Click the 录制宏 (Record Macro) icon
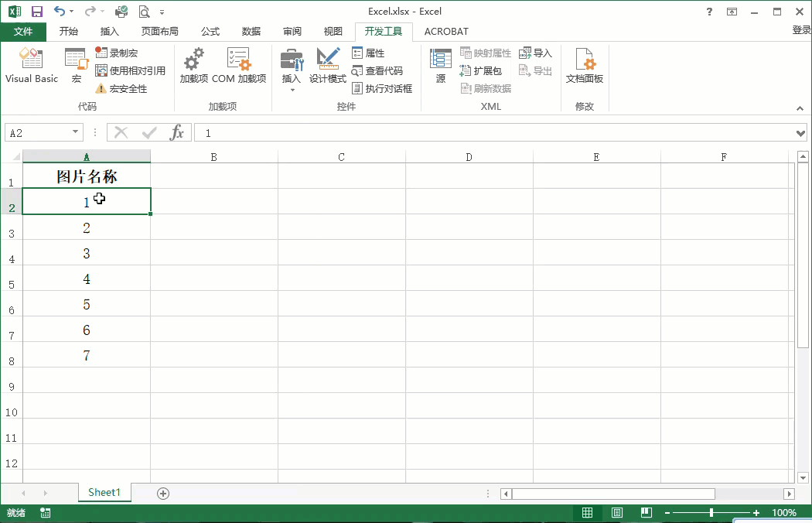This screenshot has width=812, height=523. coord(119,53)
